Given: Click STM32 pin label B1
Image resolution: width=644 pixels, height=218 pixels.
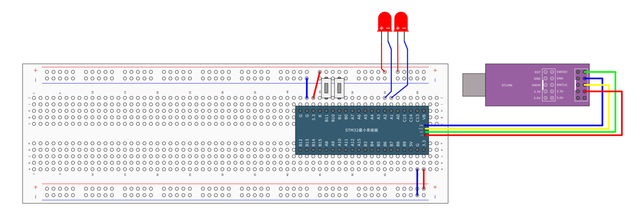Looking at the screenshot, I should (340, 117).
